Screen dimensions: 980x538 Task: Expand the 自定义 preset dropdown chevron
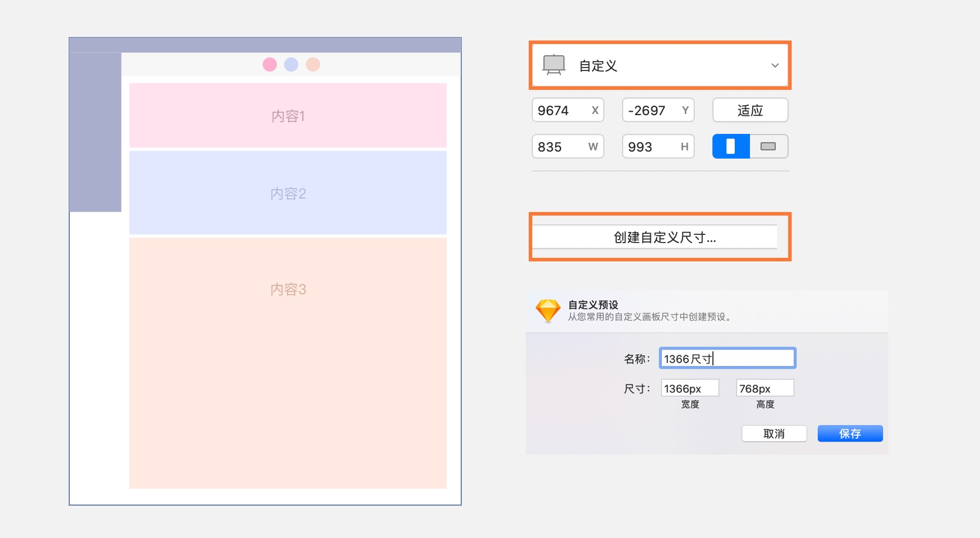[x=775, y=65]
